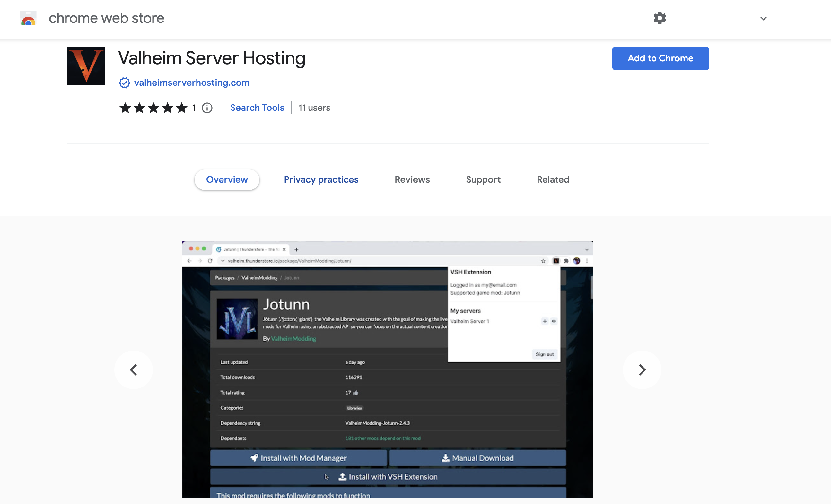Image resolution: width=831 pixels, height=504 pixels.
Task: Click the 11 users count text
Action: point(314,108)
